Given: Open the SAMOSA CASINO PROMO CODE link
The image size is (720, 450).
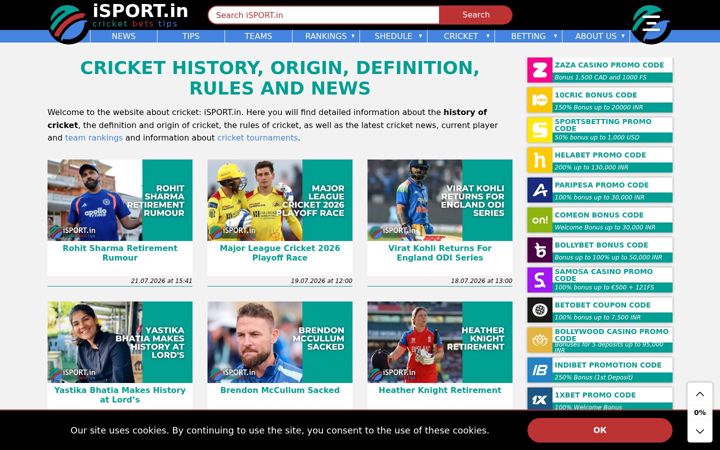Looking at the screenshot, I should (603, 275).
